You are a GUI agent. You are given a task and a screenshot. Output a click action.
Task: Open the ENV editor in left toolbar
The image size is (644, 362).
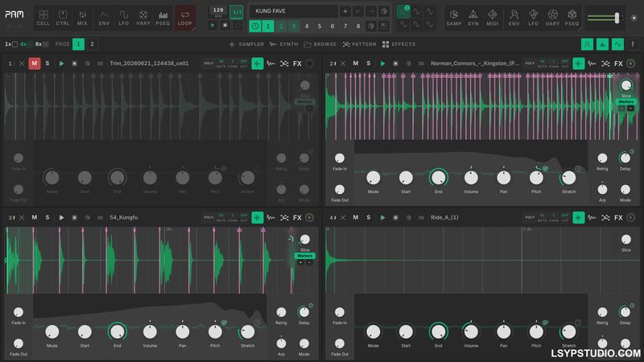[105, 18]
